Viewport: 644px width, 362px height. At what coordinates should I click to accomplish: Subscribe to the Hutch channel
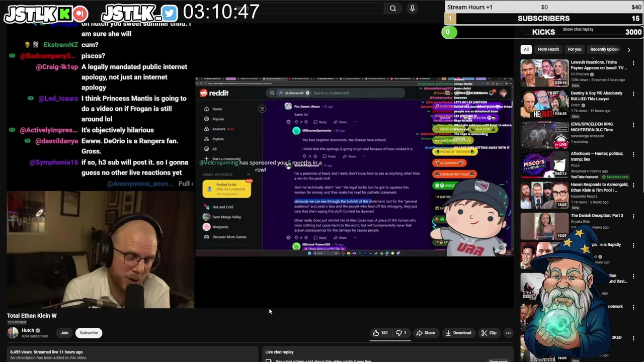click(89, 333)
